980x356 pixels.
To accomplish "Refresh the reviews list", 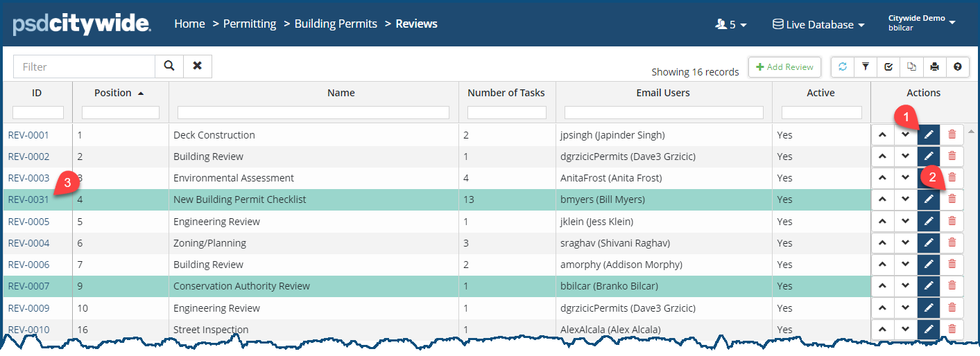I will [x=843, y=66].
